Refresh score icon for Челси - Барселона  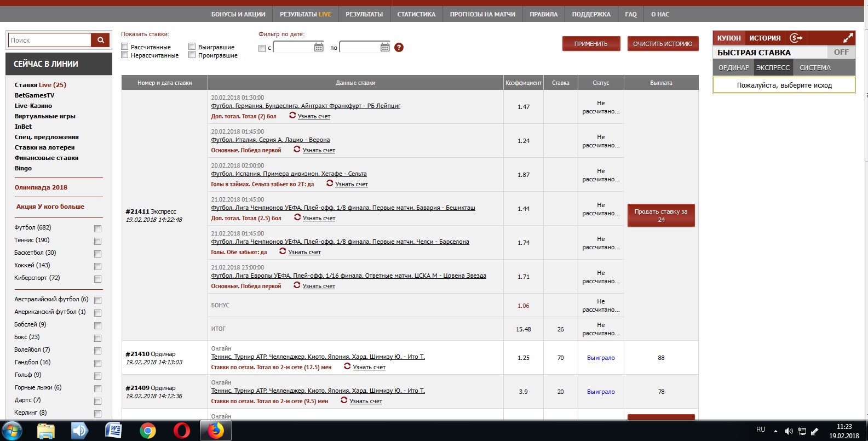[283, 251]
